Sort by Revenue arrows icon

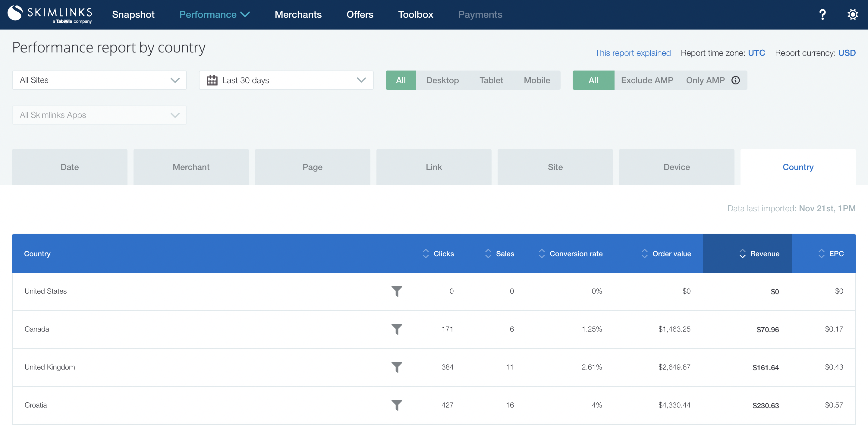[x=742, y=254]
